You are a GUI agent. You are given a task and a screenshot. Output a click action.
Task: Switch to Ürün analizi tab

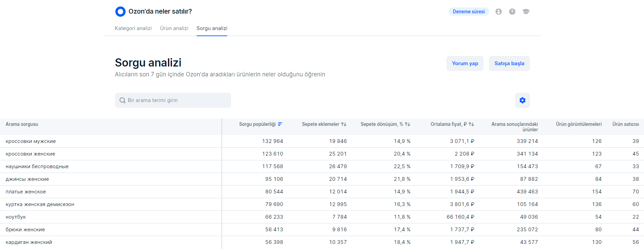[174, 28]
